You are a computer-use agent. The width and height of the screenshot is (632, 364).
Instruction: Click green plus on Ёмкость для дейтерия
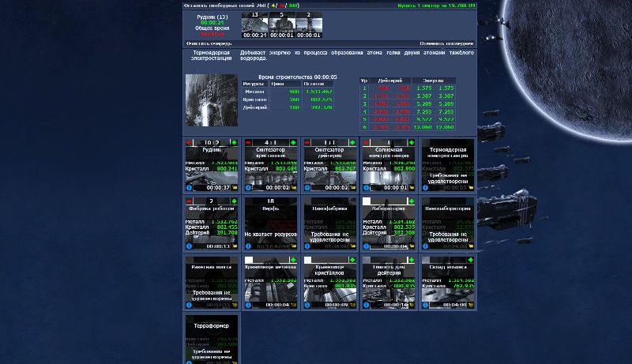click(412, 260)
